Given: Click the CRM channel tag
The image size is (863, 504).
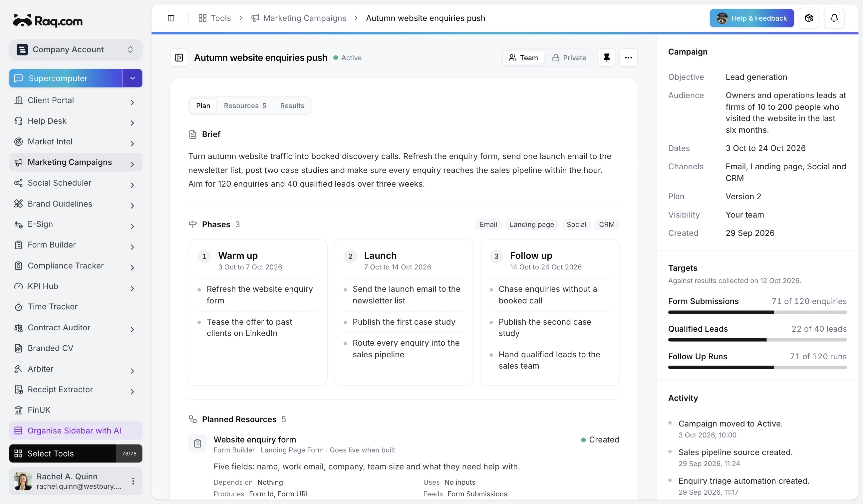Looking at the screenshot, I should (x=607, y=225).
